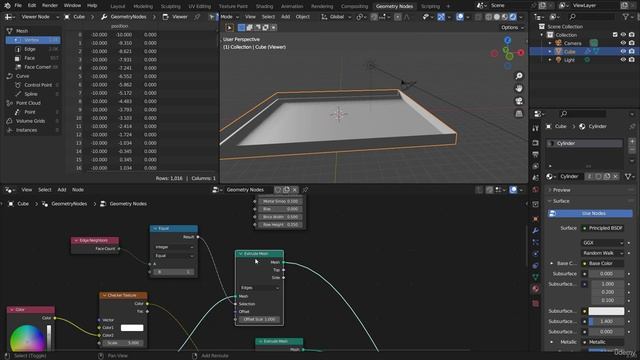Open the Material properties tab
This screenshot has height=360, width=640.
[536, 289]
